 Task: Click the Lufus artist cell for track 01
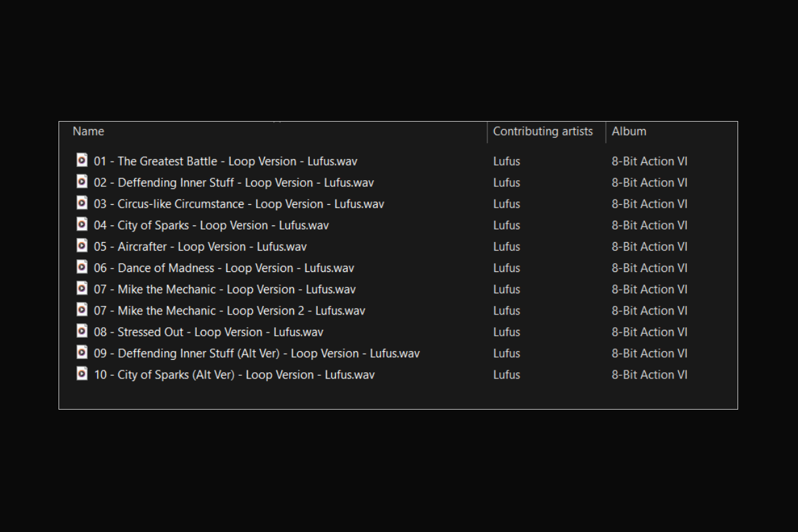point(507,161)
